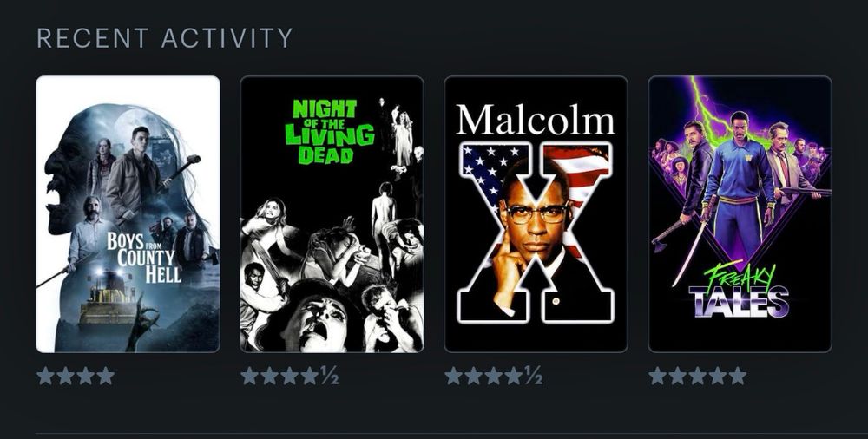Open the Freaky Tales poster
The width and height of the screenshot is (868, 439).
tap(740, 214)
